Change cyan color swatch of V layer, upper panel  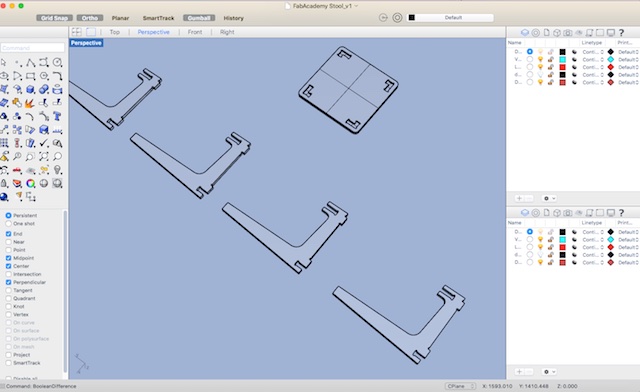pyautogui.click(x=562, y=60)
